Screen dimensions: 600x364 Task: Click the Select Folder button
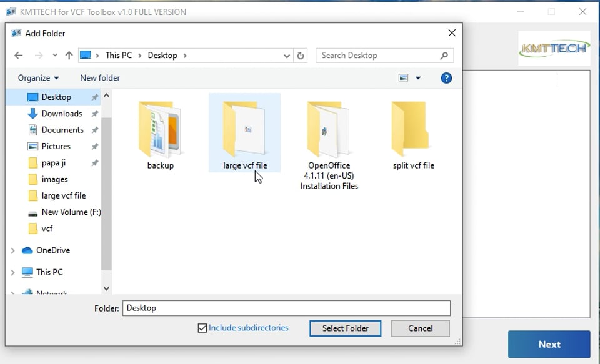pyautogui.click(x=345, y=328)
